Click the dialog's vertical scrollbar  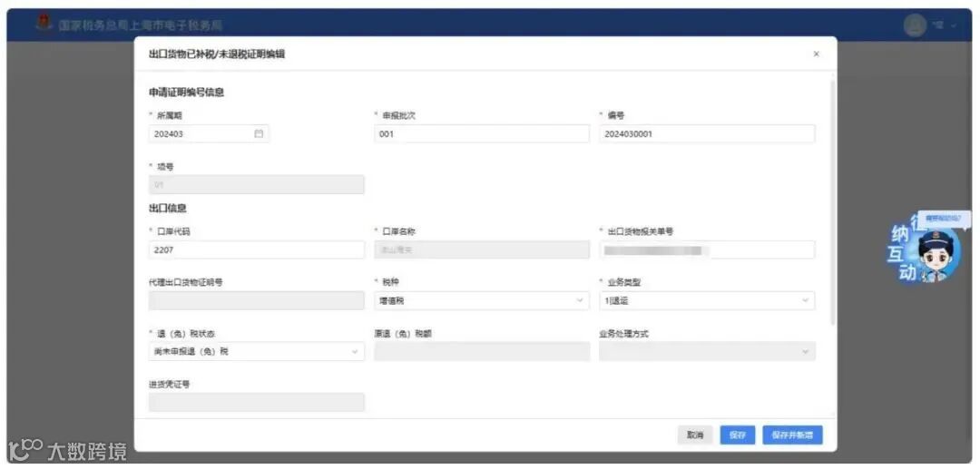click(x=832, y=201)
